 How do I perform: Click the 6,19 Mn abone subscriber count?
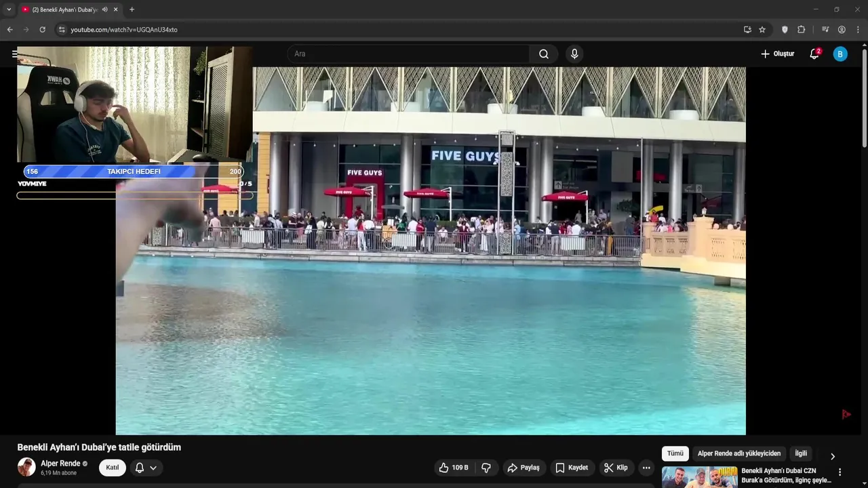coord(58,473)
